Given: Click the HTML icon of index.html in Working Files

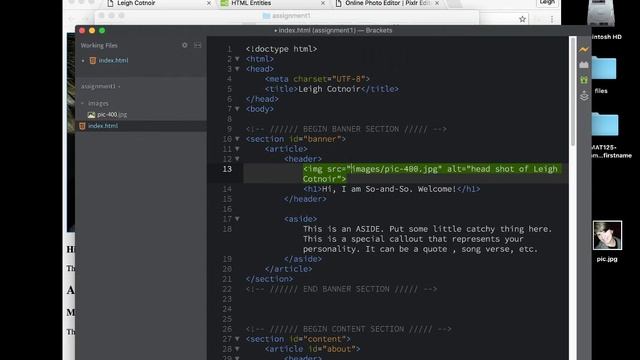Looking at the screenshot, I should tap(93, 60).
